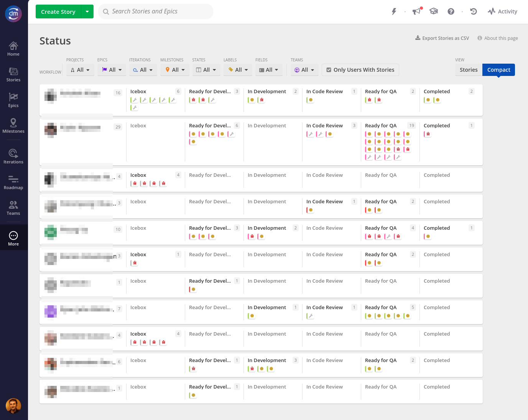Expand the Projects filter dropdown
Image resolution: width=528 pixels, height=420 pixels.
[x=80, y=70]
